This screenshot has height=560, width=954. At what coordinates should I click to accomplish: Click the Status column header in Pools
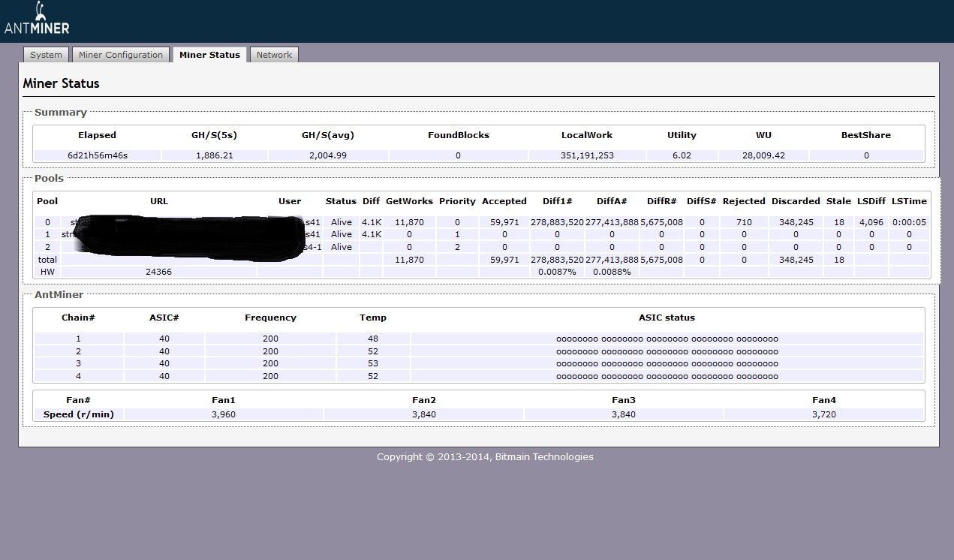point(341,201)
